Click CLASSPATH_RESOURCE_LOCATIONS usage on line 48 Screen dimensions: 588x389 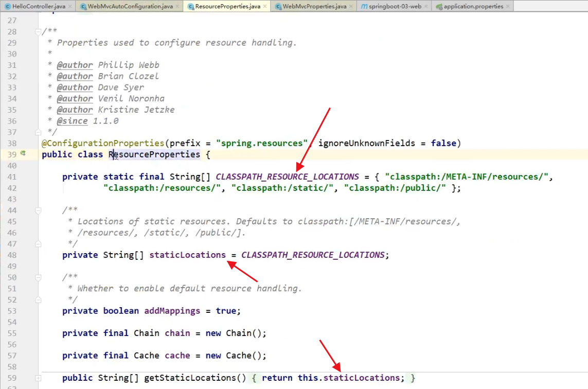click(x=313, y=255)
